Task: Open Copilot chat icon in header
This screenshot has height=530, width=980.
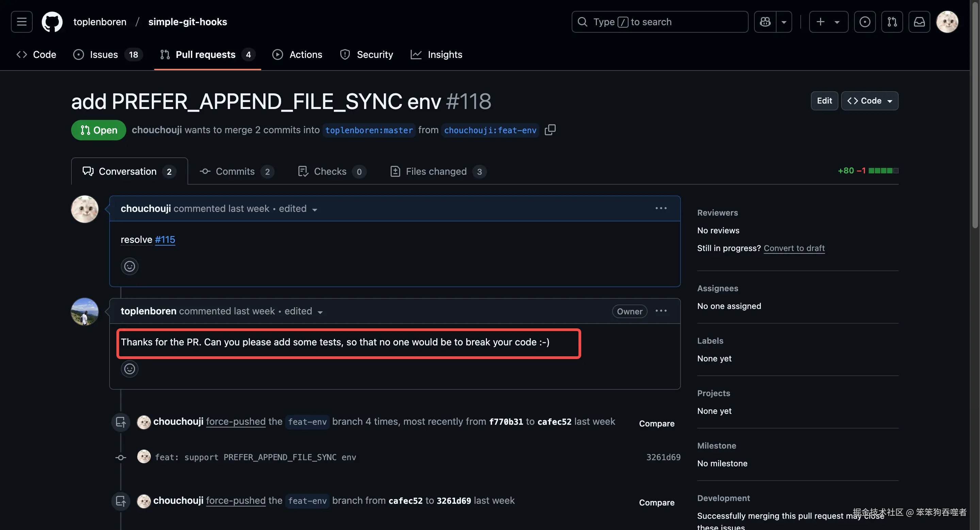Action: 765,22
